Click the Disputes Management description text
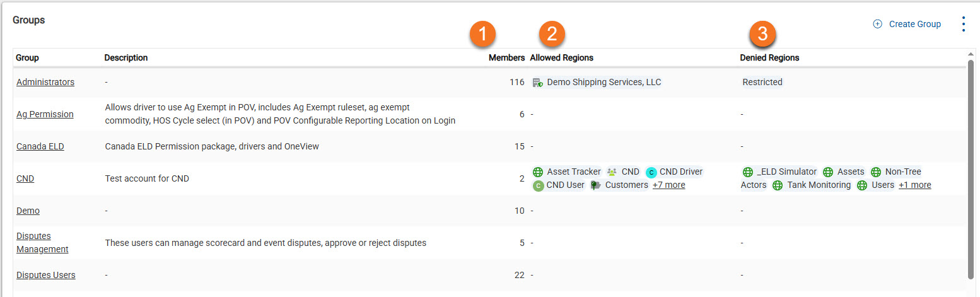This screenshot has height=297, width=980. tap(265, 243)
